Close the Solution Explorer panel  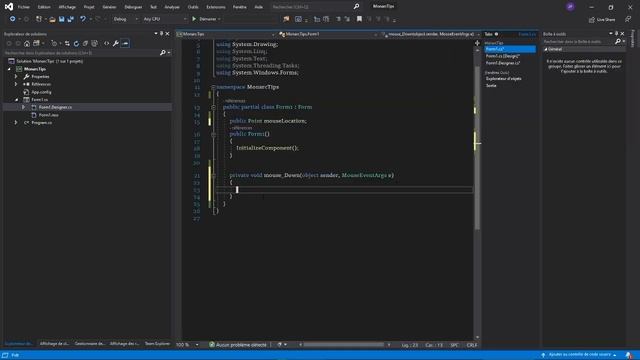167,34
